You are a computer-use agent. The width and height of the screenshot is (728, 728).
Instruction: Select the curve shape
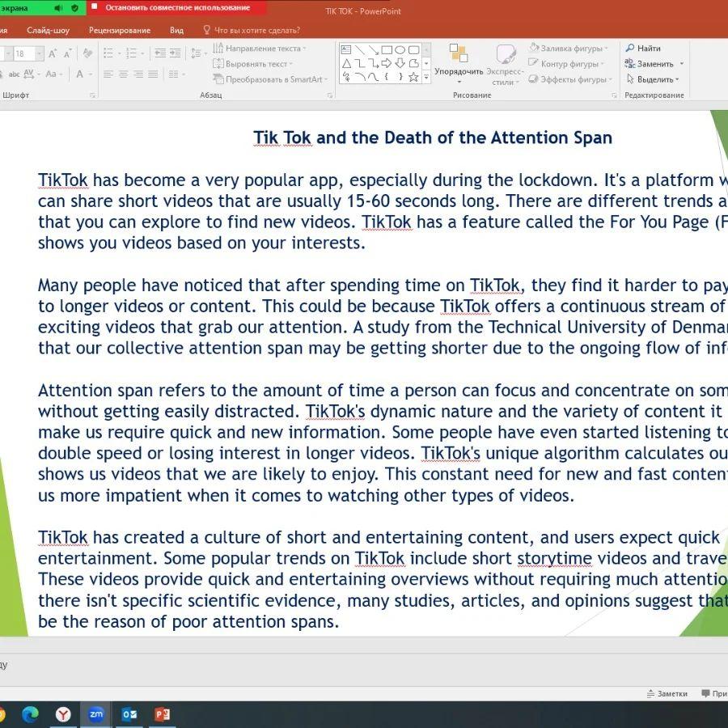[373, 77]
